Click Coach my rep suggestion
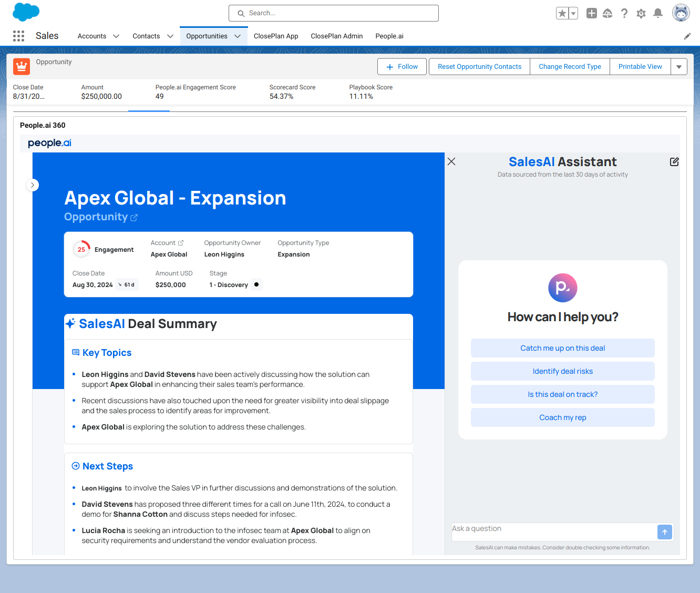Screen dimensions: 700x593 tap(563, 417)
